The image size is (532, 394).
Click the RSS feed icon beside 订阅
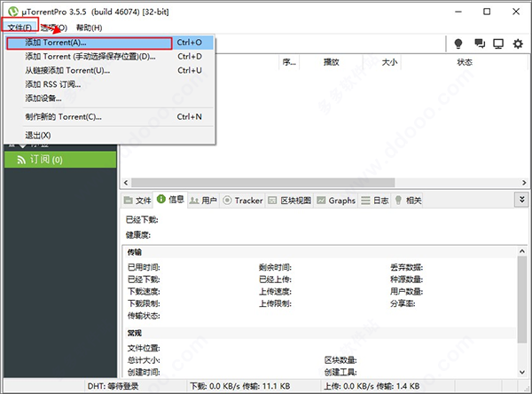[x=21, y=160]
